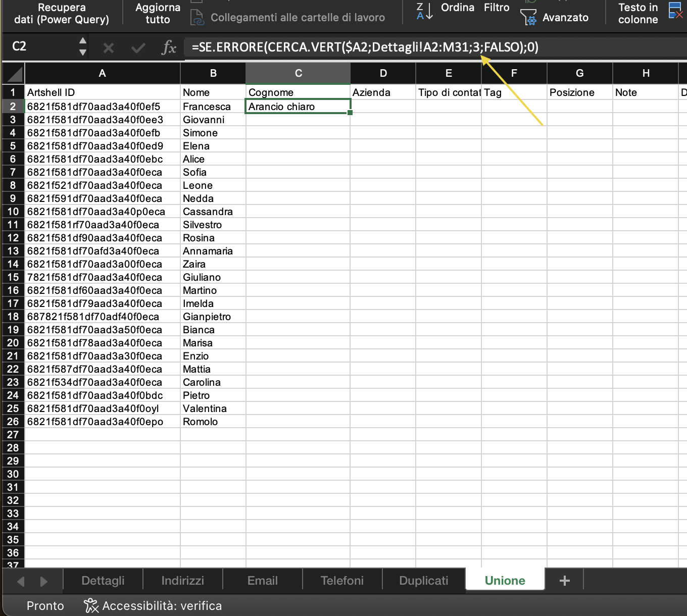The width and height of the screenshot is (687, 616).
Task: Open Collegamenti alle cartelle di lavoro
Action: point(287,18)
